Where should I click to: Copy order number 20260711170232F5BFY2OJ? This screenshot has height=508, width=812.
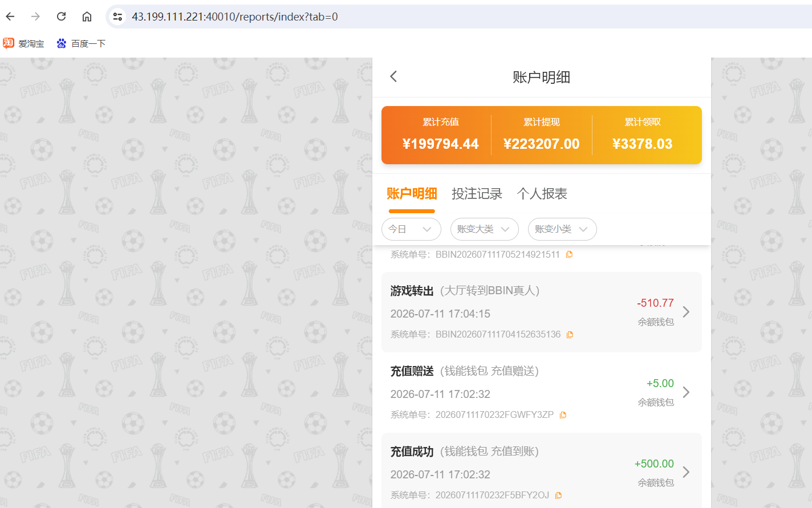coord(558,495)
